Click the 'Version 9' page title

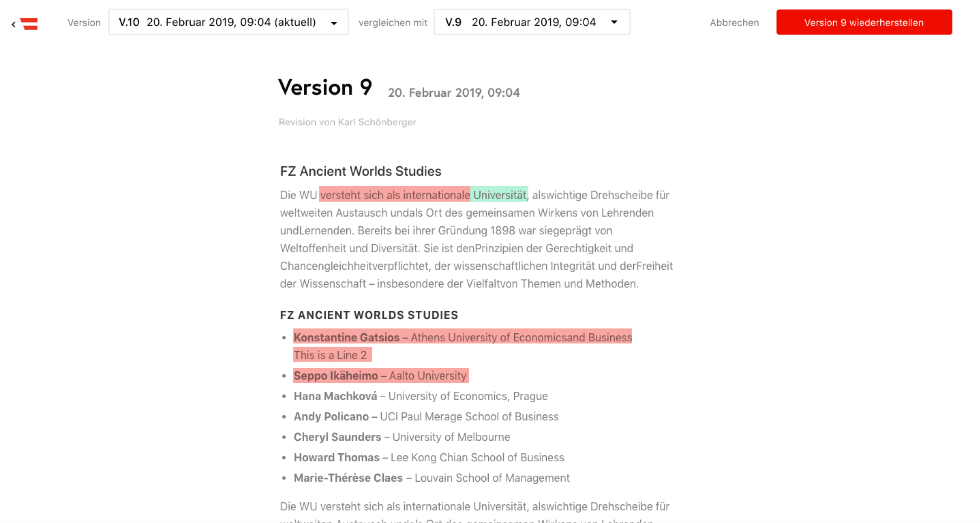[x=325, y=87]
